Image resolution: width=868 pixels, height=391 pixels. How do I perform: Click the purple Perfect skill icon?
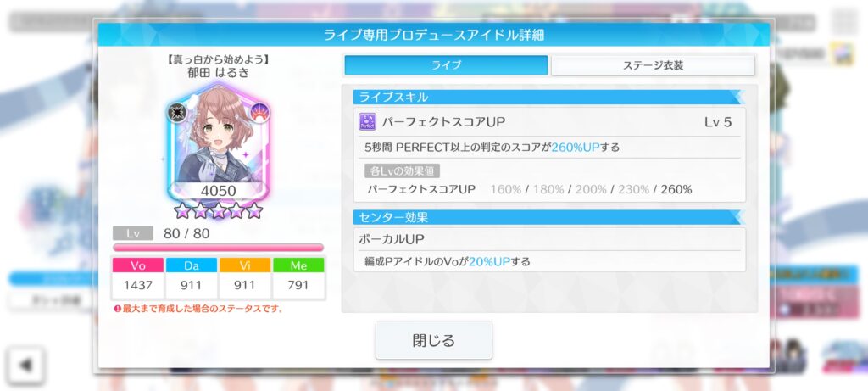(367, 122)
